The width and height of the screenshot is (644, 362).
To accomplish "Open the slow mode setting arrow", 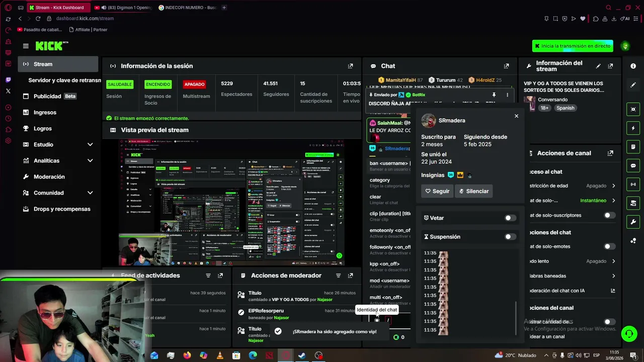I will (613, 261).
